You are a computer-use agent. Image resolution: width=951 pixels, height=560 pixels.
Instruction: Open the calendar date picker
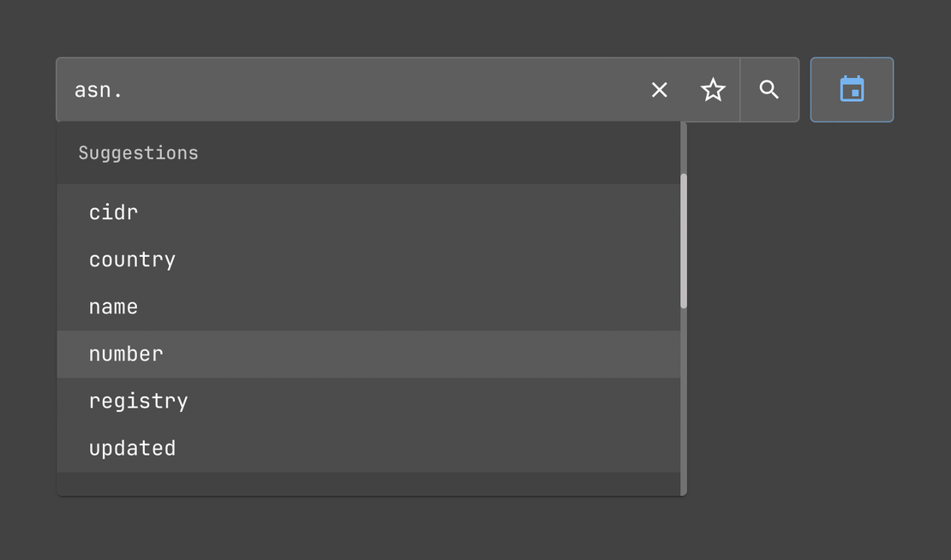pos(852,90)
